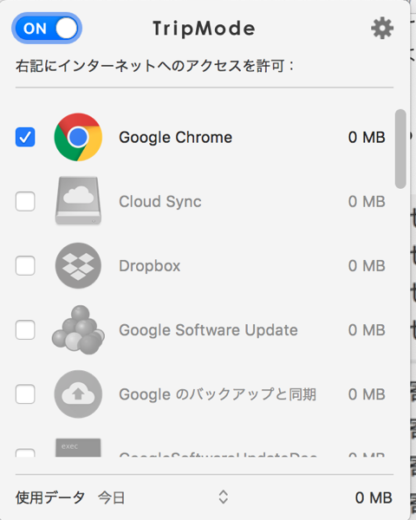Click the total 0 MB beside 使用データ
416x520 pixels.
tap(374, 498)
